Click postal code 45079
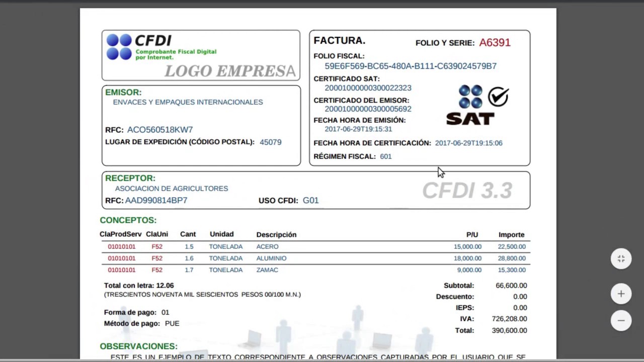644x362 pixels. pos(271,142)
